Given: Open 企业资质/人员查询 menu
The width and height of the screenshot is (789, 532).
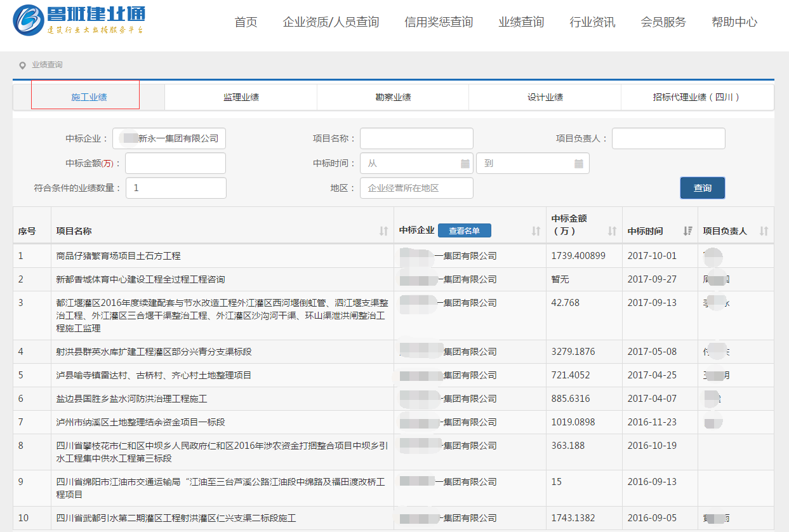Looking at the screenshot, I should pyautogui.click(x=331, y=22).
